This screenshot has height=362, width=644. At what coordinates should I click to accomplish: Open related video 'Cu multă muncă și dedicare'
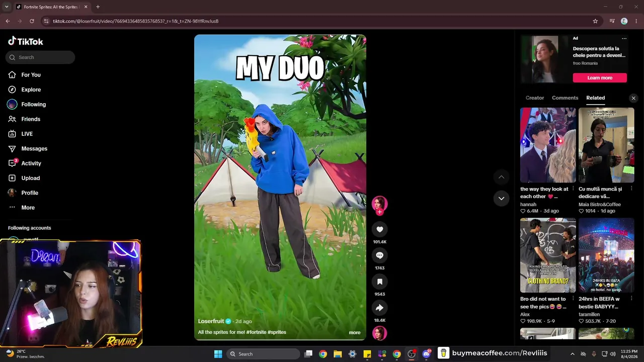[x=606, y=145]
